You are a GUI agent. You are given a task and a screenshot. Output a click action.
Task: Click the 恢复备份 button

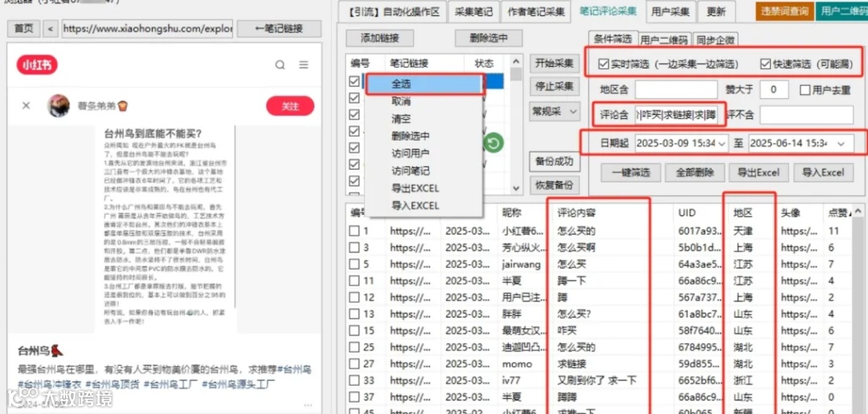point(554,184)
